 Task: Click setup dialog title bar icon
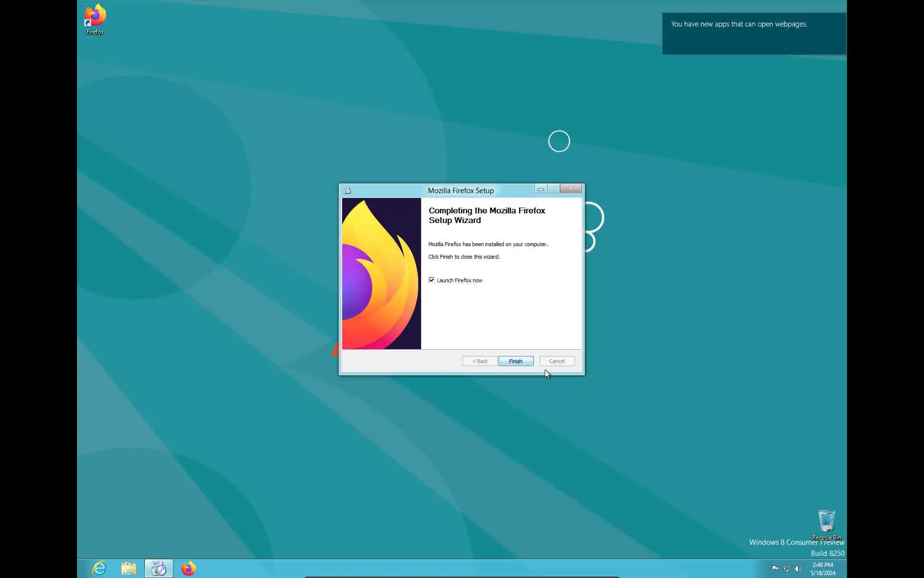pos(347,191)
